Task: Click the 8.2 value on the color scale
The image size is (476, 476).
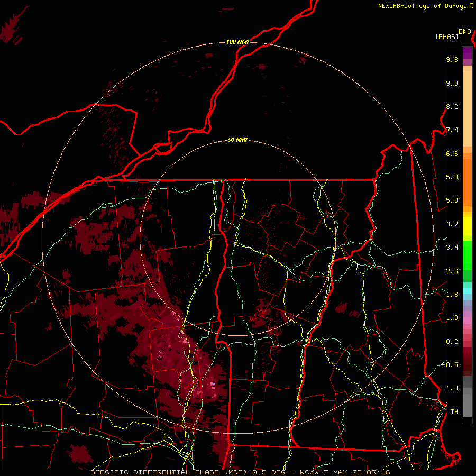Action: 452,106
